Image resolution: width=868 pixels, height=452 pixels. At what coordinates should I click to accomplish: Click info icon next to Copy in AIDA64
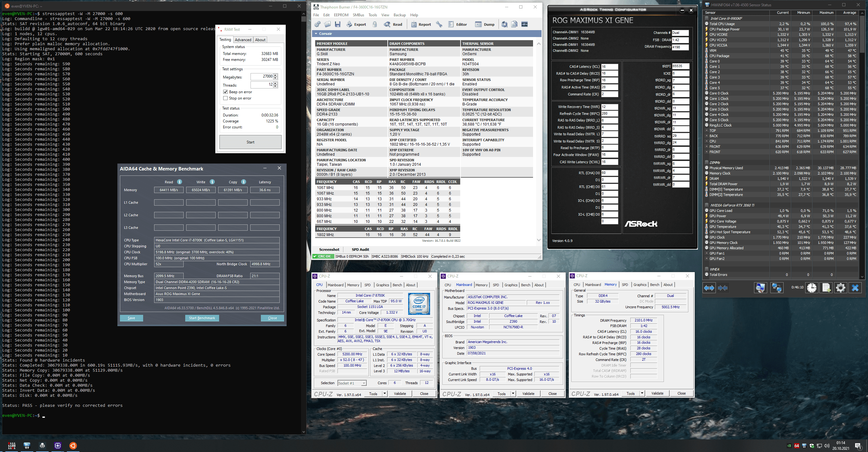244,182
